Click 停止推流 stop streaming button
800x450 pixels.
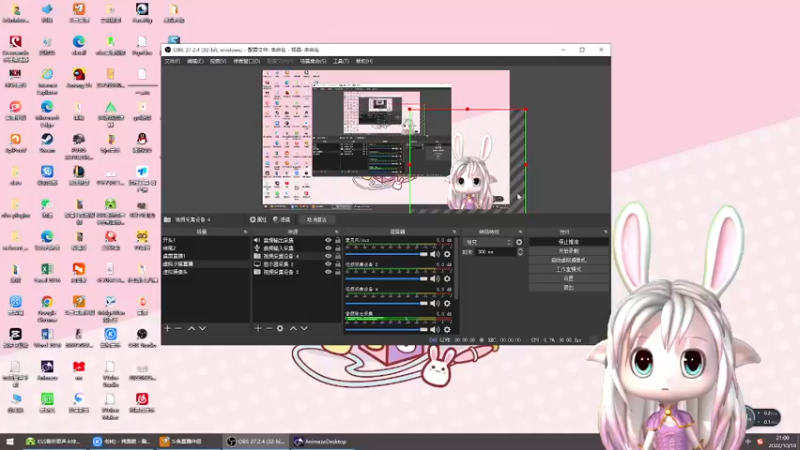tap(568, 242)
